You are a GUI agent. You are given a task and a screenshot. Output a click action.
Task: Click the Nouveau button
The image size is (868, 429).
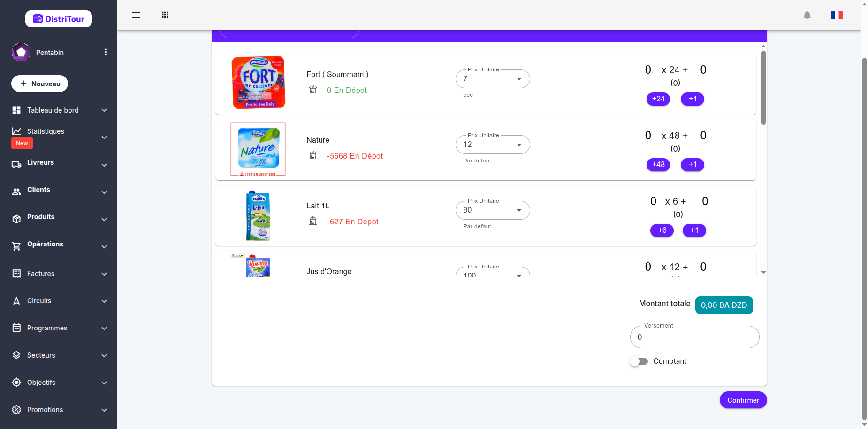coord(40,84)
